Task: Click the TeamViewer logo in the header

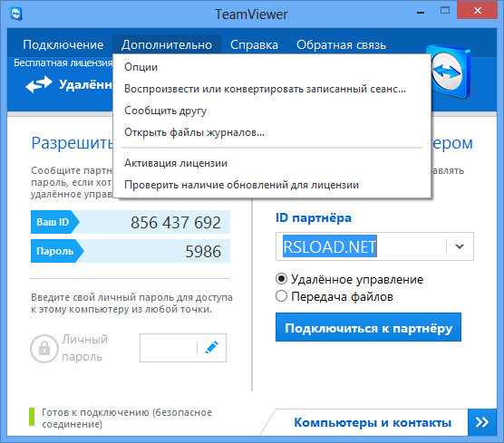Action: (451, 72)
